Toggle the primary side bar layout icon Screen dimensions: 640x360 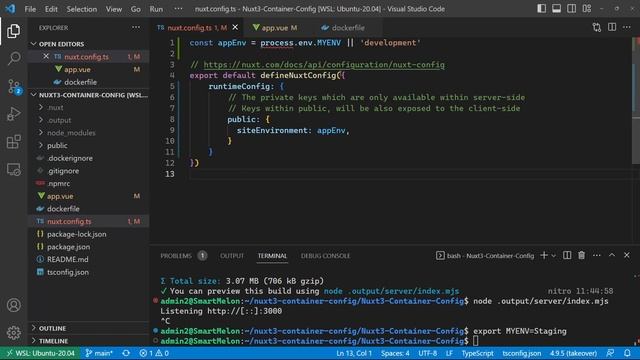[x=541, y=9]
